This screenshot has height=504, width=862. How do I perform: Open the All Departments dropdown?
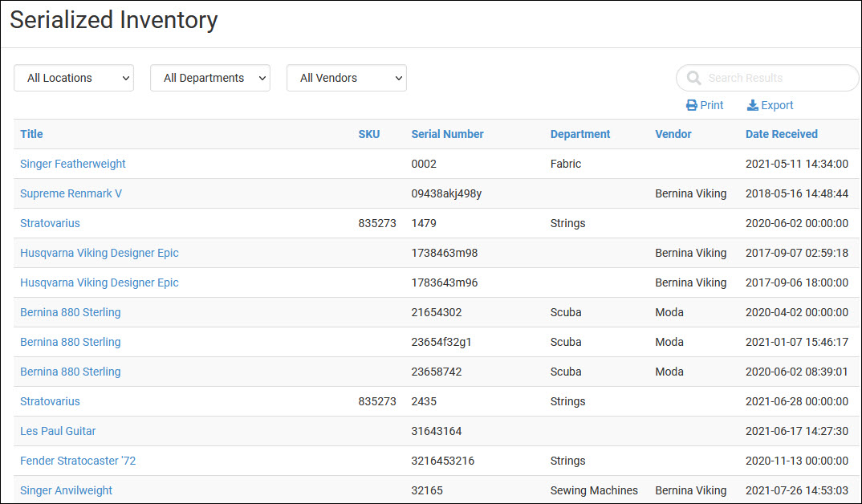pos(209,78)
